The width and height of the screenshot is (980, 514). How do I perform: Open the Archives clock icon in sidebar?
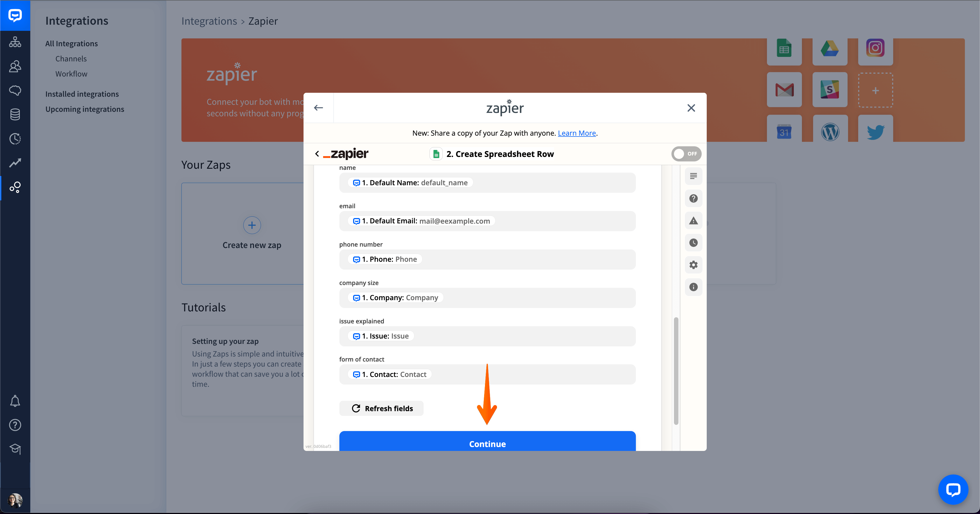click(x=15, y=139)
